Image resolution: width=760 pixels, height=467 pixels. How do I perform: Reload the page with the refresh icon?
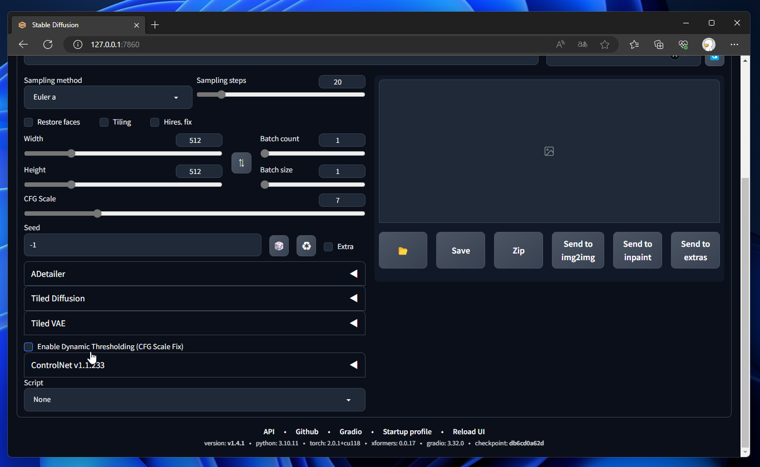(48, 44)
